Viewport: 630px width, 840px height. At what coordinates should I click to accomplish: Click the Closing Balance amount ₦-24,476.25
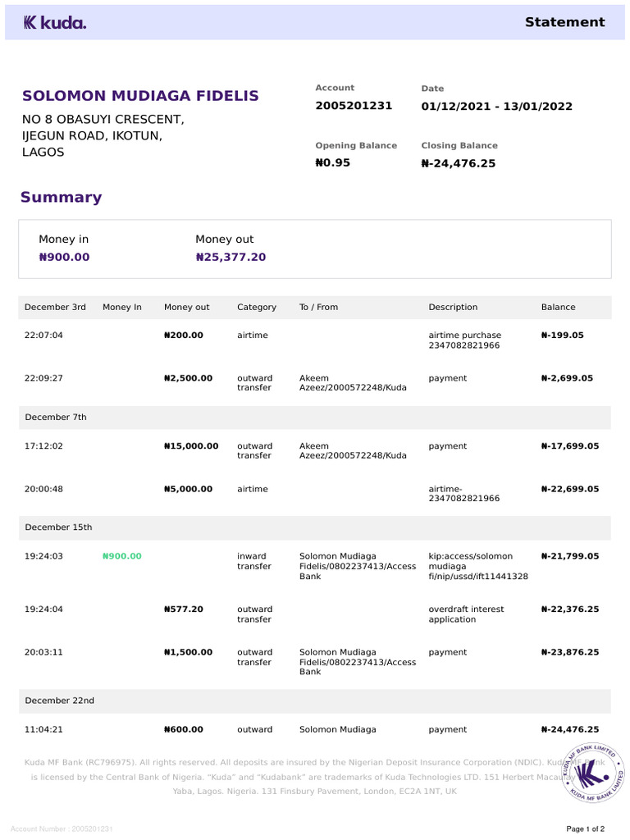point(458,163)
